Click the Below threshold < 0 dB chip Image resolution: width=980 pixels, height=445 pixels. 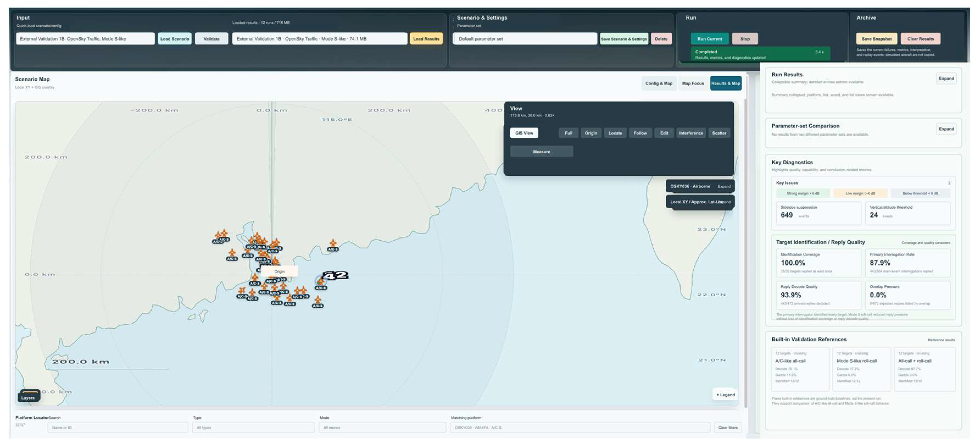[920, 193]
